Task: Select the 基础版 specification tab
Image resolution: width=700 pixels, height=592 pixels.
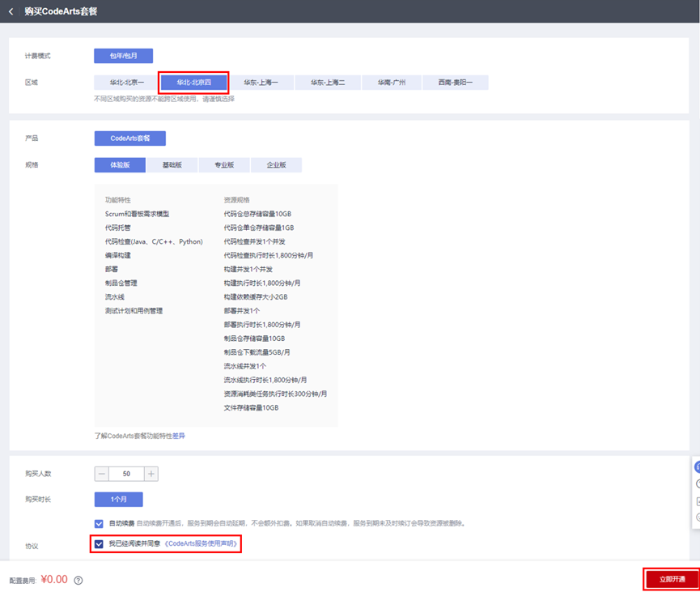Action: 172,165
